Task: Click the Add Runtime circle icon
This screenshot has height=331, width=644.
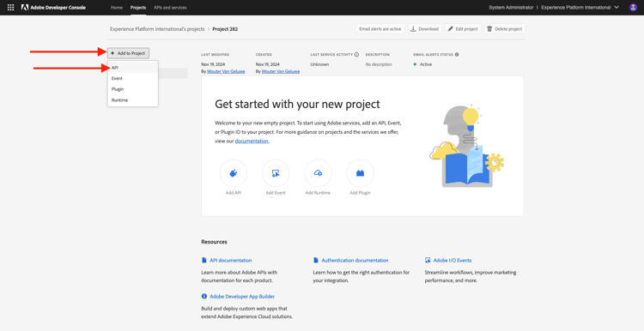Action: click(318, 173)
